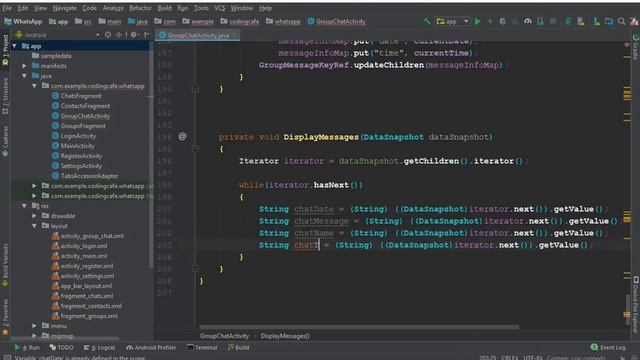Open the Profile app gauge icon
Screen dimensions: 640x360
click(528, 21)
